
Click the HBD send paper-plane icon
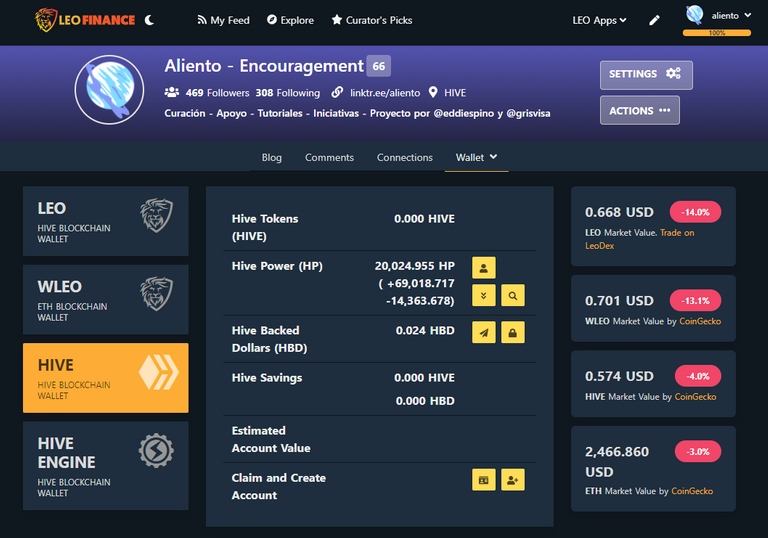click(x=484, y=332)
